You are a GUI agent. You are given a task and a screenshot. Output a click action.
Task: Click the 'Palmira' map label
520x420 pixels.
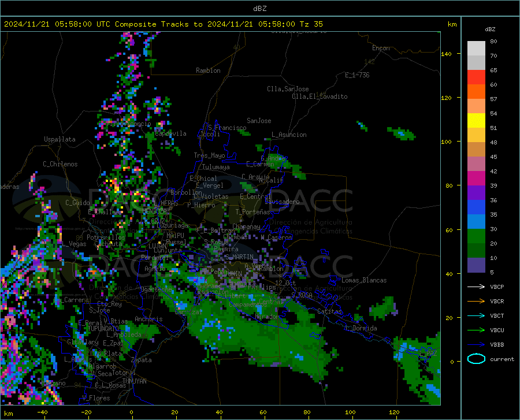[x=226, y=249]
